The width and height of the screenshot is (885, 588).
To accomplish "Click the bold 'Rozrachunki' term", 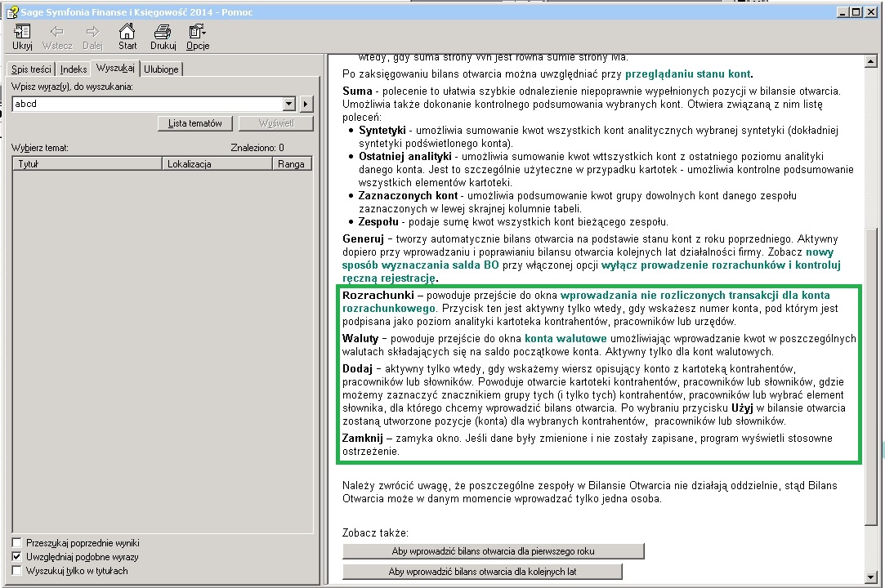I will pos(378,295).
